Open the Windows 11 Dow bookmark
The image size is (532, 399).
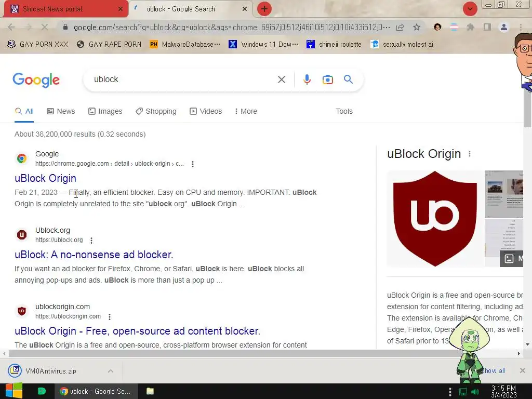263,45
